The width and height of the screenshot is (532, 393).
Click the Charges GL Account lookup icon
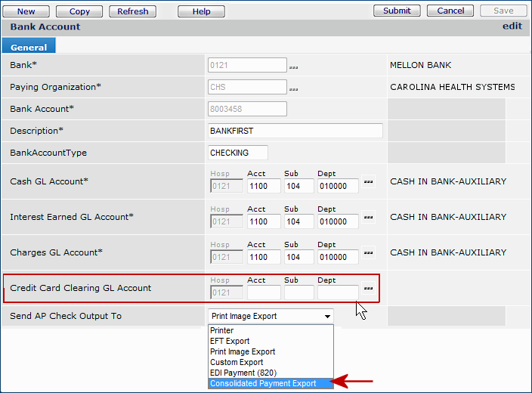[368, 252]
